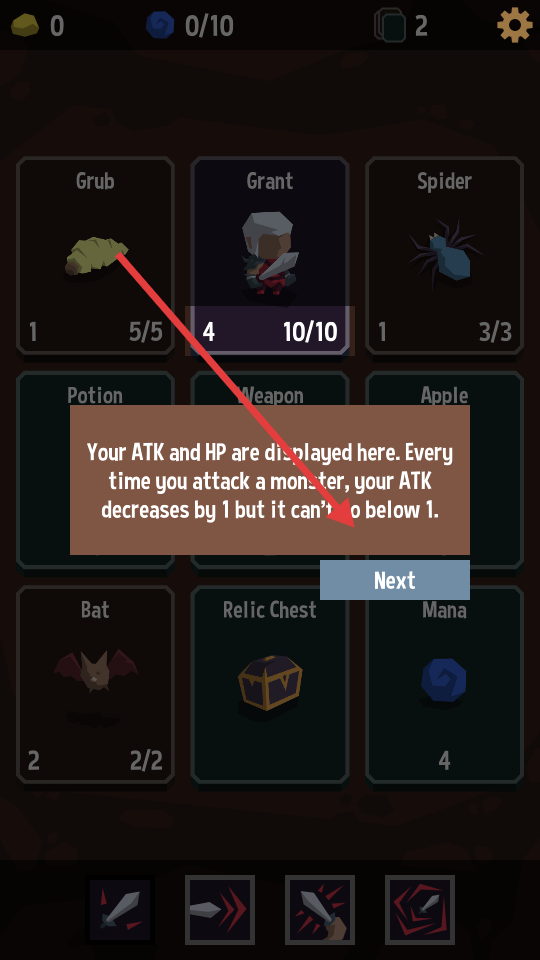Open the card deck icon
This screenshot has height=960, width=540.
(x=391, y=25)
